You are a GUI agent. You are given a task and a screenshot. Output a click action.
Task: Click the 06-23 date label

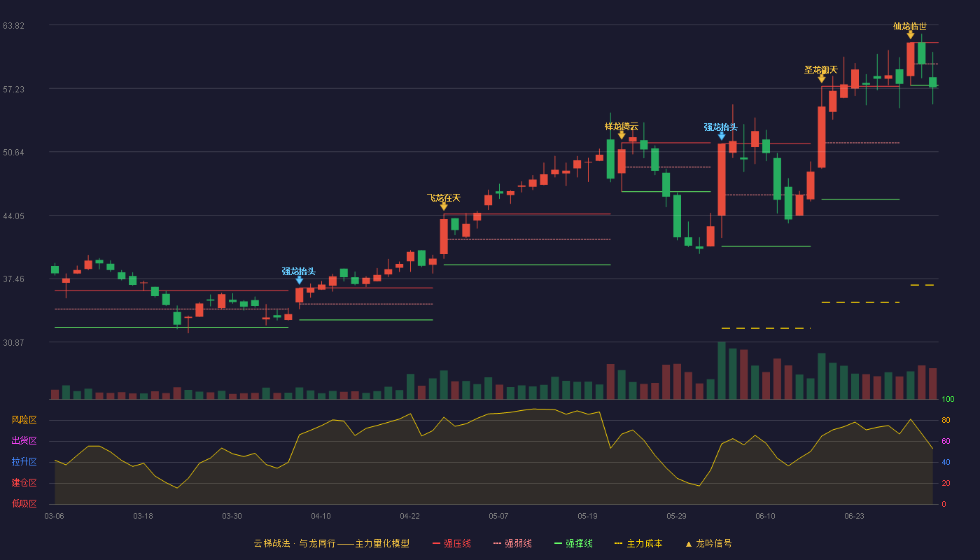854,516
